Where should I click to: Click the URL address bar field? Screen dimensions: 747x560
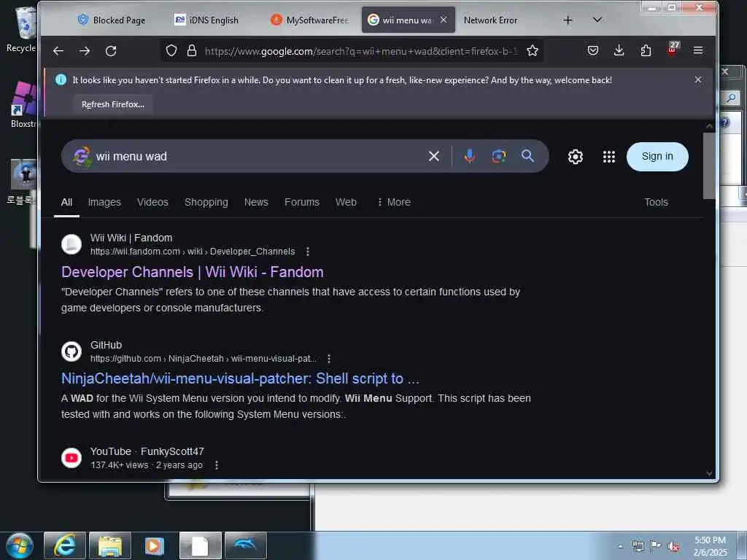pyautogui.click(x=360, y=51)
